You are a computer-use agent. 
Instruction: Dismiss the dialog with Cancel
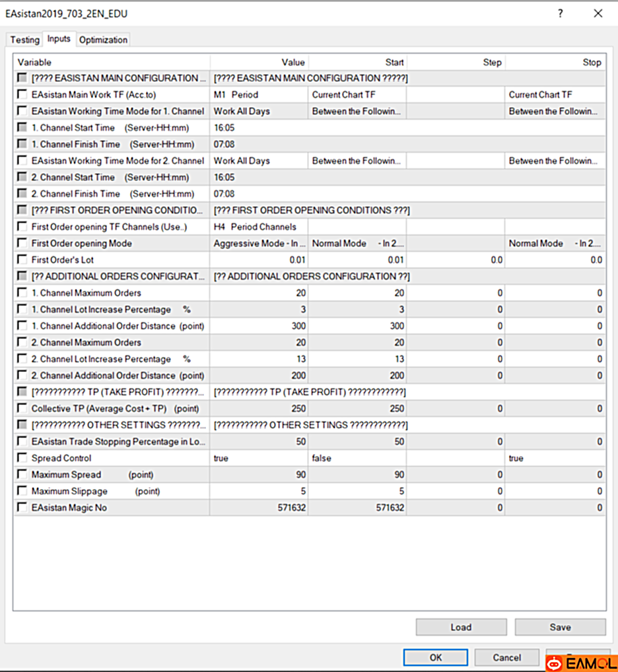(506, 657)
